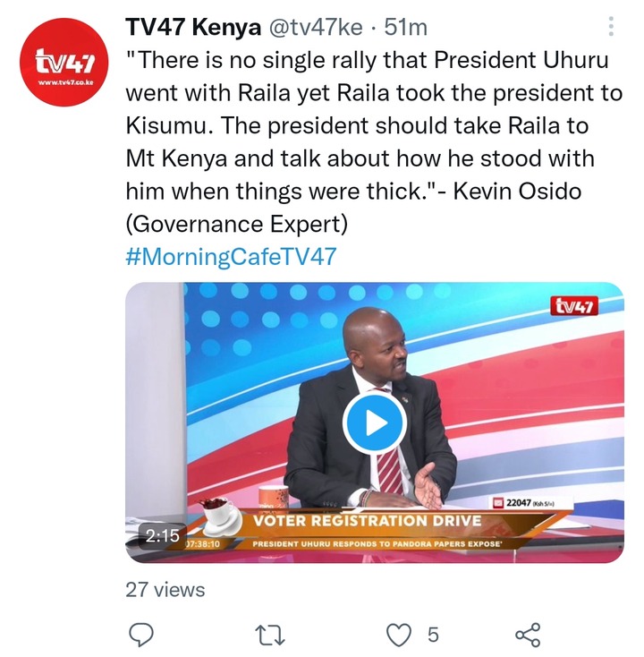Like the tweet with heart icon

coord(398,635)
